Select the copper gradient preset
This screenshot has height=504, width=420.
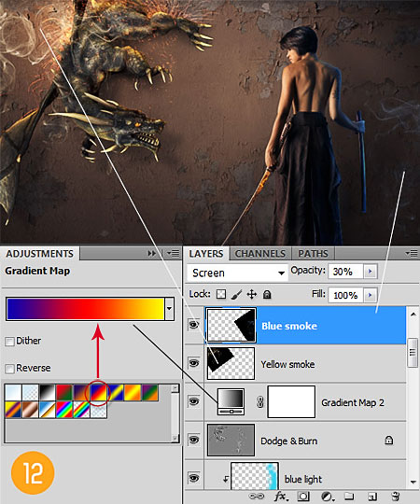pos(30,410)
